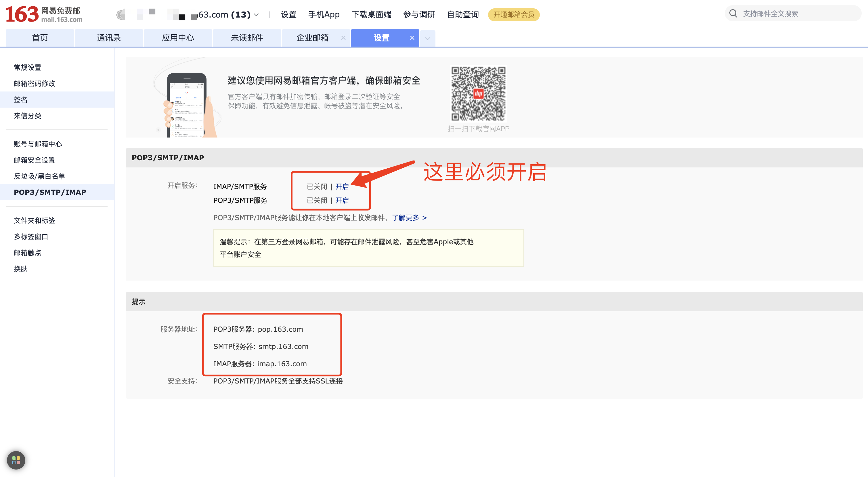
Task: Select POP3/SMTP/IMAP in the sidebar
Action: click(57, 192)
